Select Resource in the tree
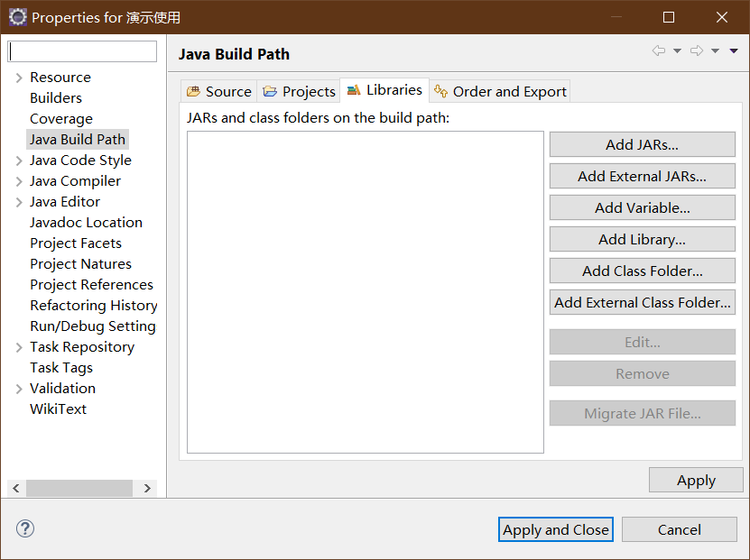 pos(60,78)
